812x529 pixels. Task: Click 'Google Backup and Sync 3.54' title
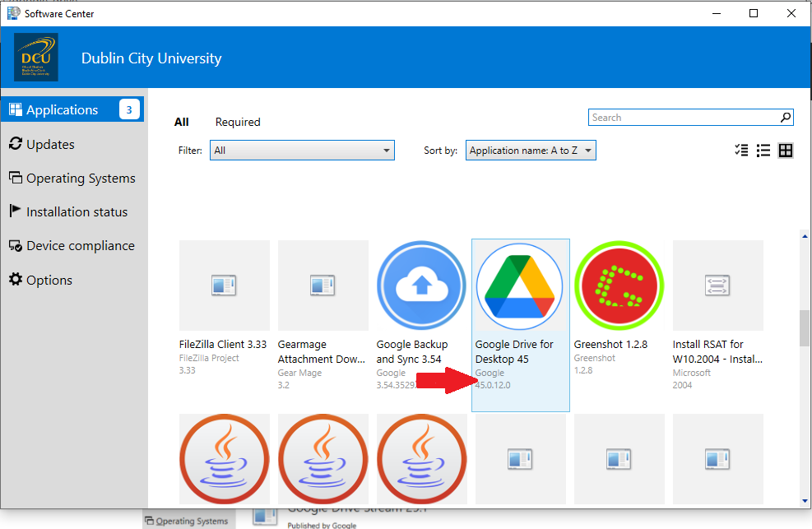coord(412,351)
